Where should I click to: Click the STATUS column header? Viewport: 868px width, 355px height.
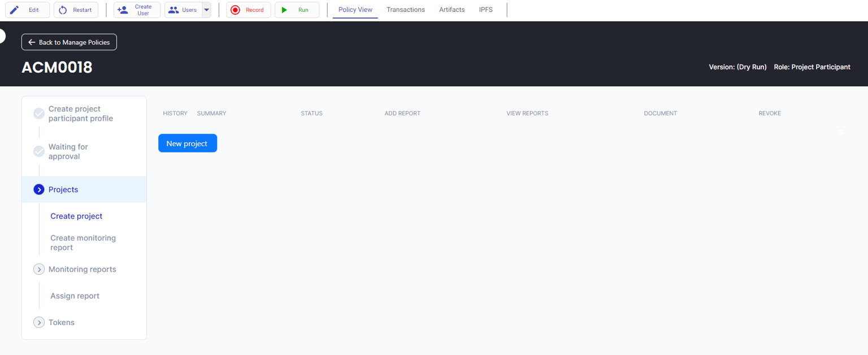(x=311, y=113)
